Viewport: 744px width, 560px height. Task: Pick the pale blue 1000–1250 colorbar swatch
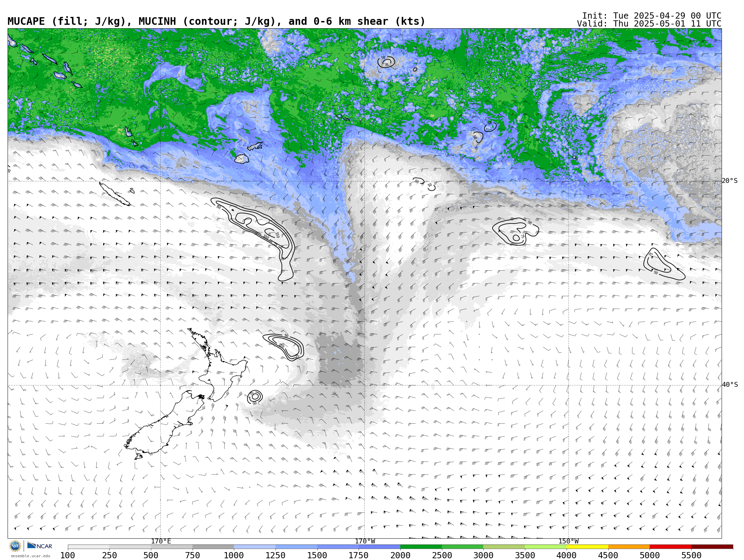[255, 547]
